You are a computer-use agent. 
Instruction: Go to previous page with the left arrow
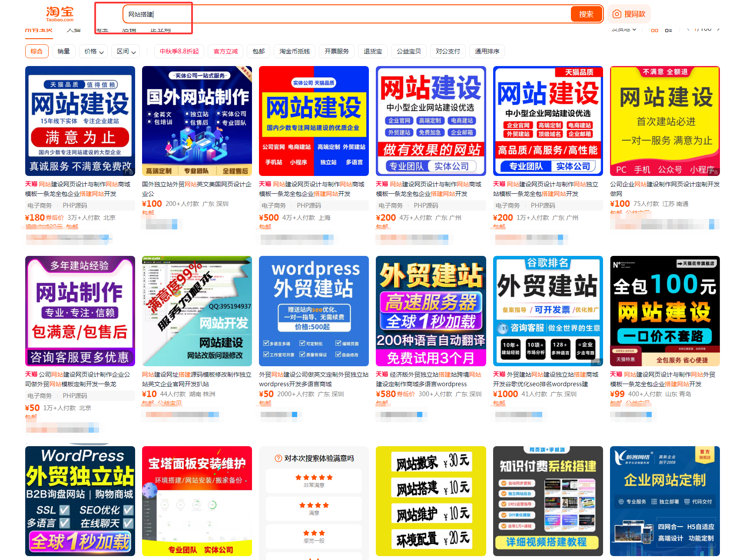687,29
